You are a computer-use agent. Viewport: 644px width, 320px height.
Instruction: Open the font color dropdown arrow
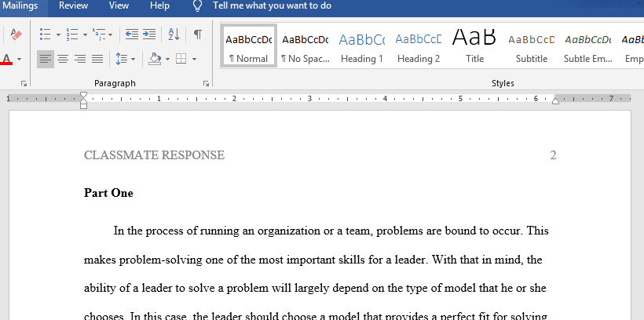click(20, 59)
